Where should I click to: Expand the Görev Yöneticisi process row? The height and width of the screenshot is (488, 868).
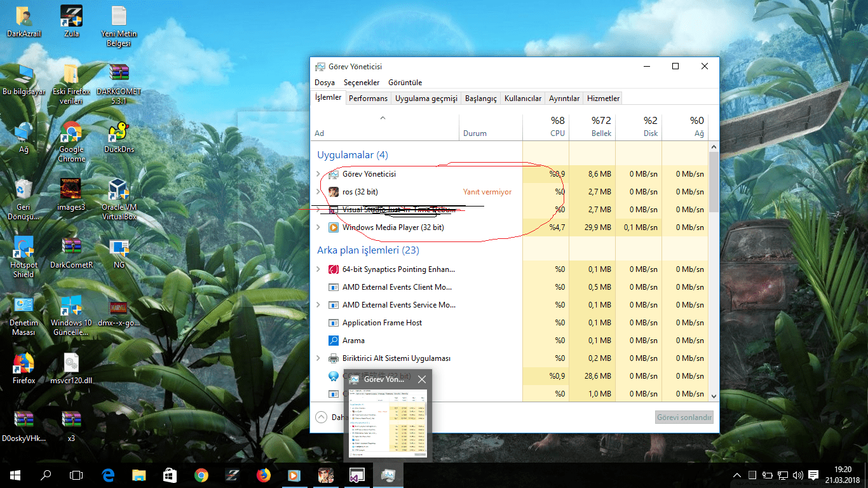pos(318,173)
